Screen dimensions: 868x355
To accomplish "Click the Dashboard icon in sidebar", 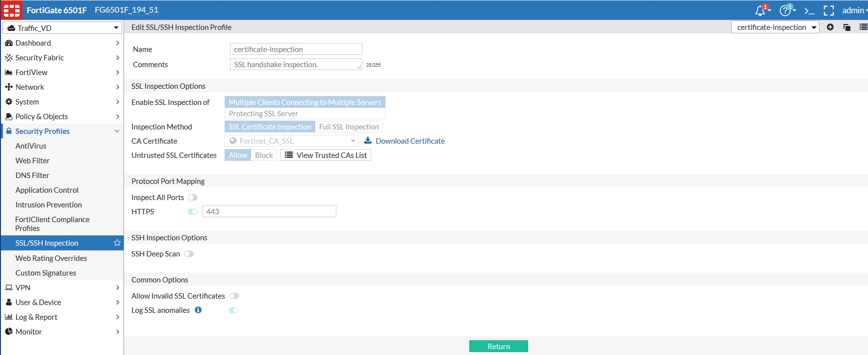I will point(9,43).
